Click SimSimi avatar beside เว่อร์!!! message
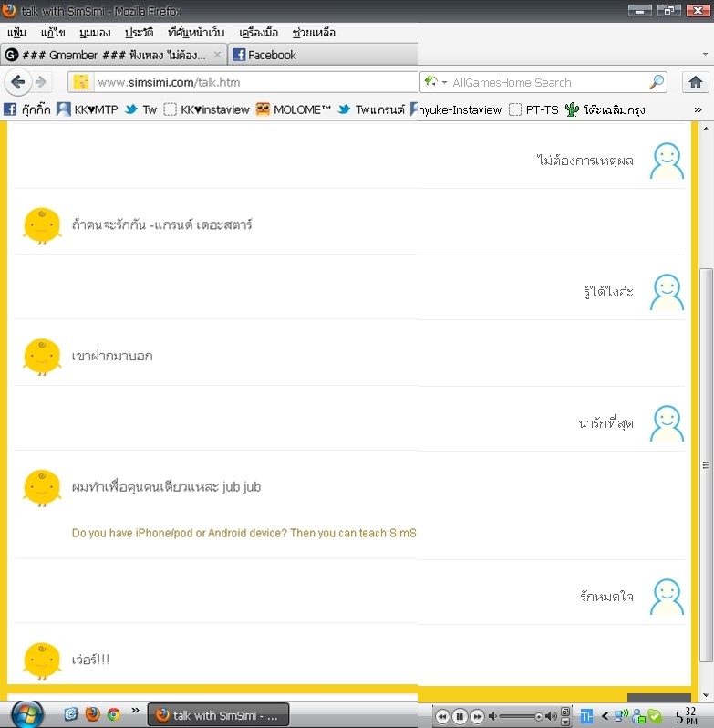Viewport: 714px width, 728px height. click(42, 660)
